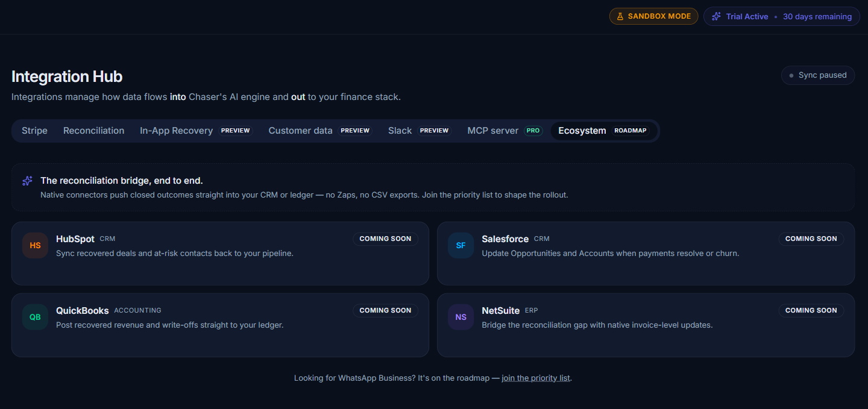Click the sparkle icon beside reconciliation bridge heading
The image size is (868, 409).
point(27,181)
